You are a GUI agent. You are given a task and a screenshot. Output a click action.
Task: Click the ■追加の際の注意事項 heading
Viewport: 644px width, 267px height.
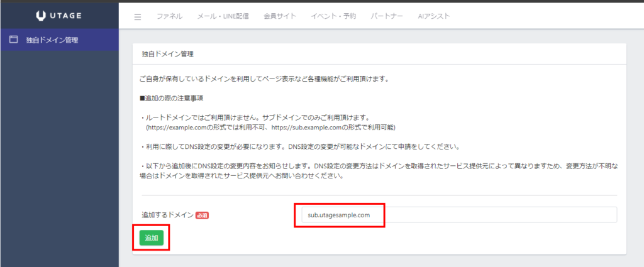[171, 99]
